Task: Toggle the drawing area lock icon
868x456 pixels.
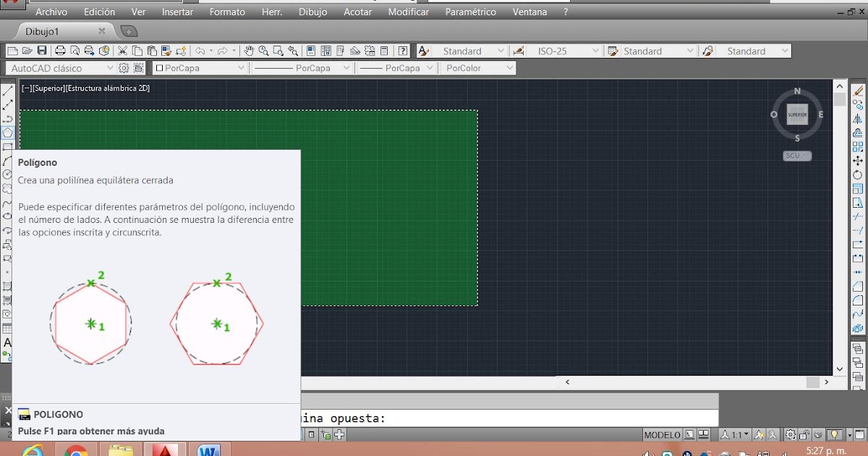Action: pos(804,434)
